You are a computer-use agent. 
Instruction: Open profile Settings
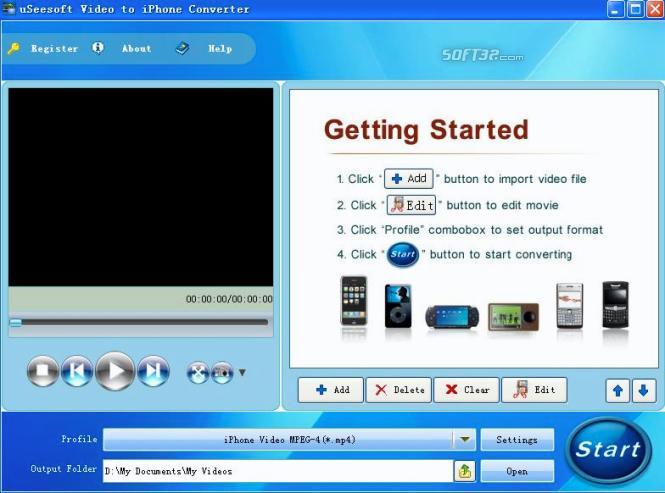(x=517, y=440)
